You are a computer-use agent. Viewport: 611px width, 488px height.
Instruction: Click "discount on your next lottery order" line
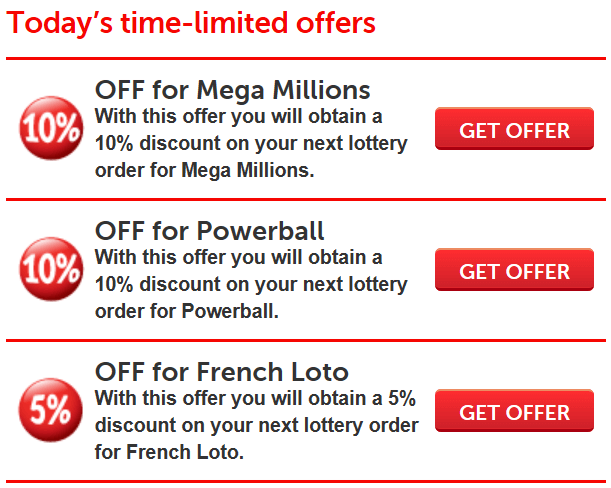pyautogui.click(x=257, y=426)
